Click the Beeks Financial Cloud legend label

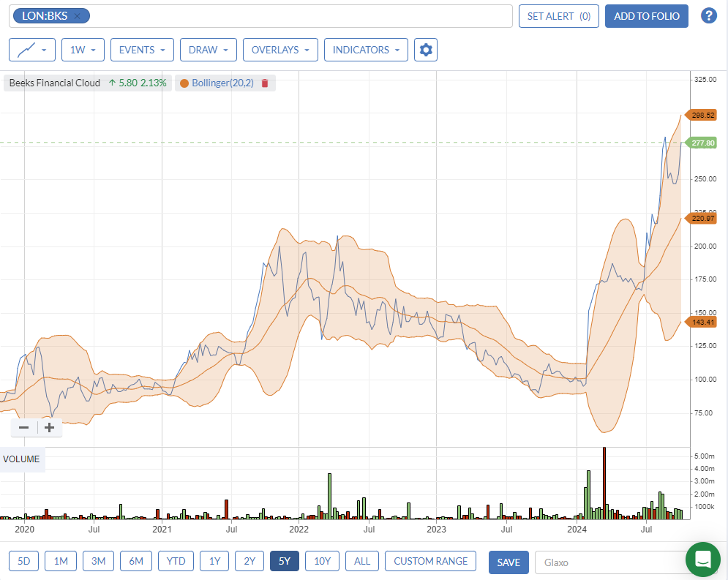pyautogui.click(x=55, y=83)
